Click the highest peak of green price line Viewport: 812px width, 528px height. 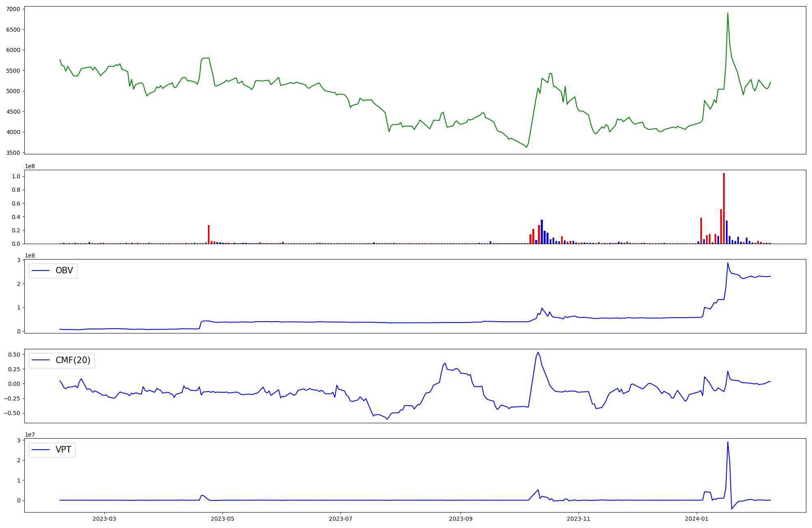(728, 13)
